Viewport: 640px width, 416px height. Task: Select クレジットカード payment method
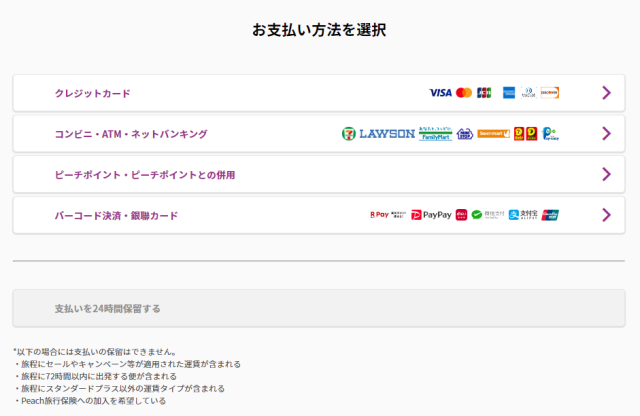[x=93, y=93]
